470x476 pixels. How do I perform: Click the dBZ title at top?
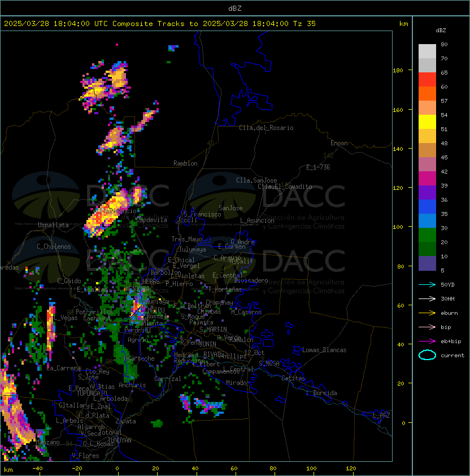point(235,8)
